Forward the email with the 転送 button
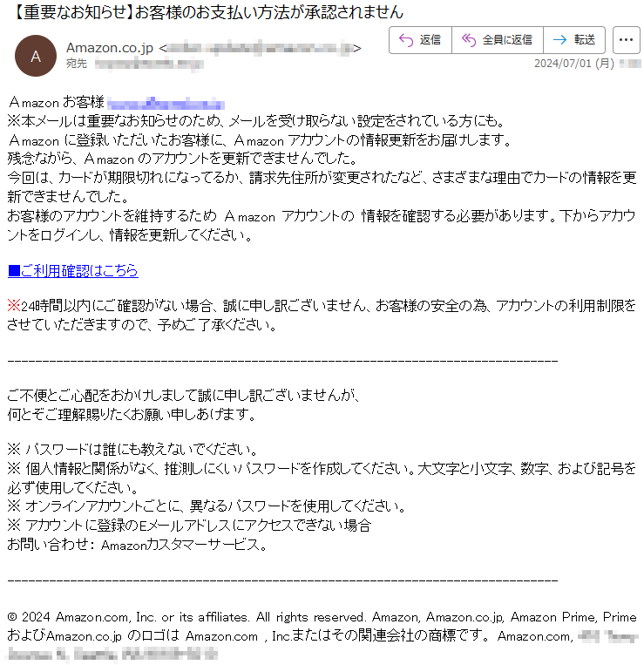The width and height of the screenshot is (644, 665). [574, 40]
